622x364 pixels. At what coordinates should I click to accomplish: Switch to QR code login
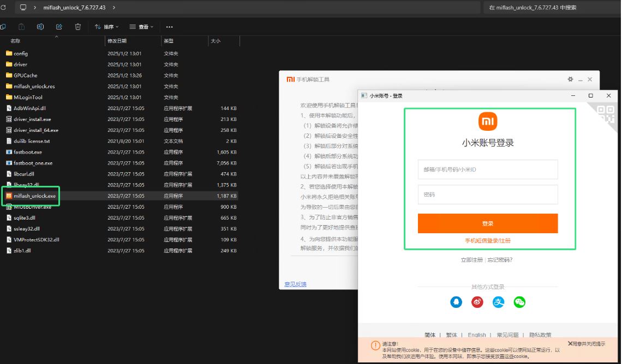tap(606, 114)
